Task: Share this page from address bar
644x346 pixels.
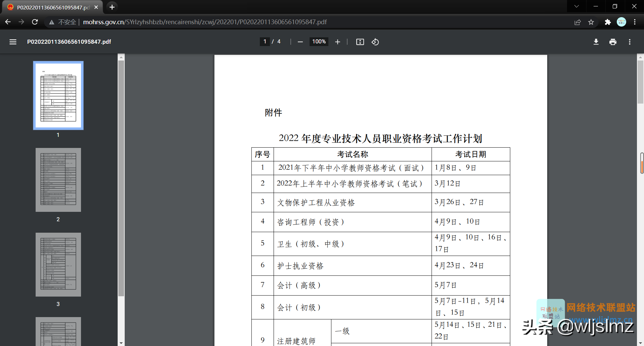Action: point(577,22)
